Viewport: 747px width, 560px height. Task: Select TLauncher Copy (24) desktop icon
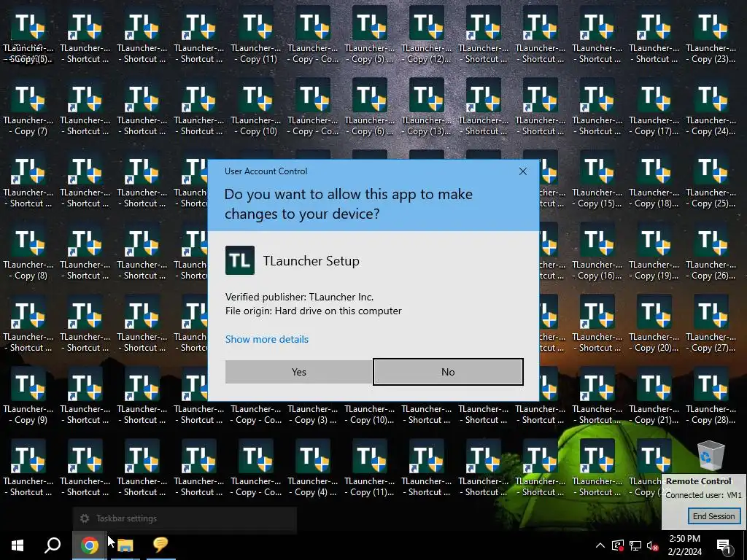coord(711,108)
